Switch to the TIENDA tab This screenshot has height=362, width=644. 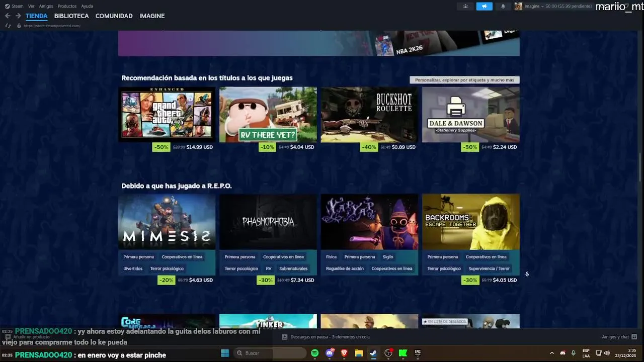pyautogui.click(x=37, y=16)
